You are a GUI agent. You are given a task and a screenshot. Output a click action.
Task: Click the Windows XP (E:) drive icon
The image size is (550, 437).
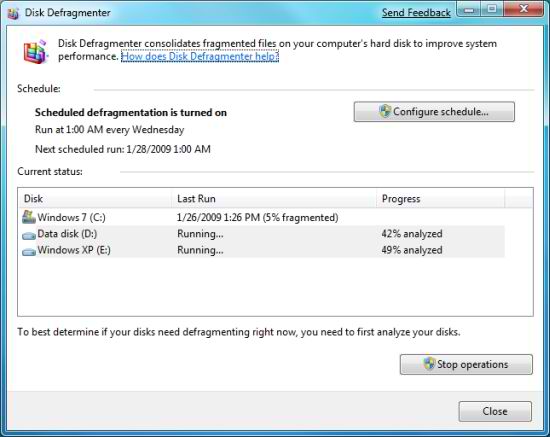point(29,251)
